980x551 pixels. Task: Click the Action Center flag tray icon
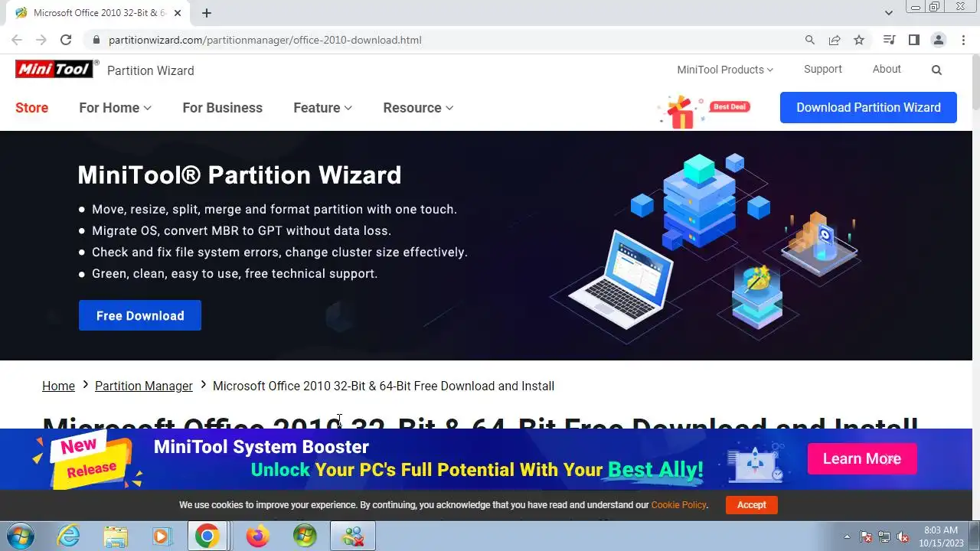[x=866, y=536]
